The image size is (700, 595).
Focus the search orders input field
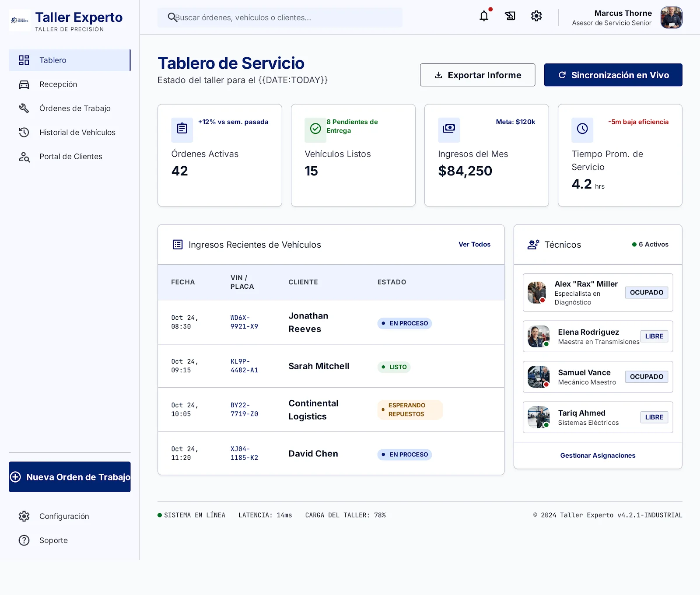pyautogui.click(x=280, y=17)
